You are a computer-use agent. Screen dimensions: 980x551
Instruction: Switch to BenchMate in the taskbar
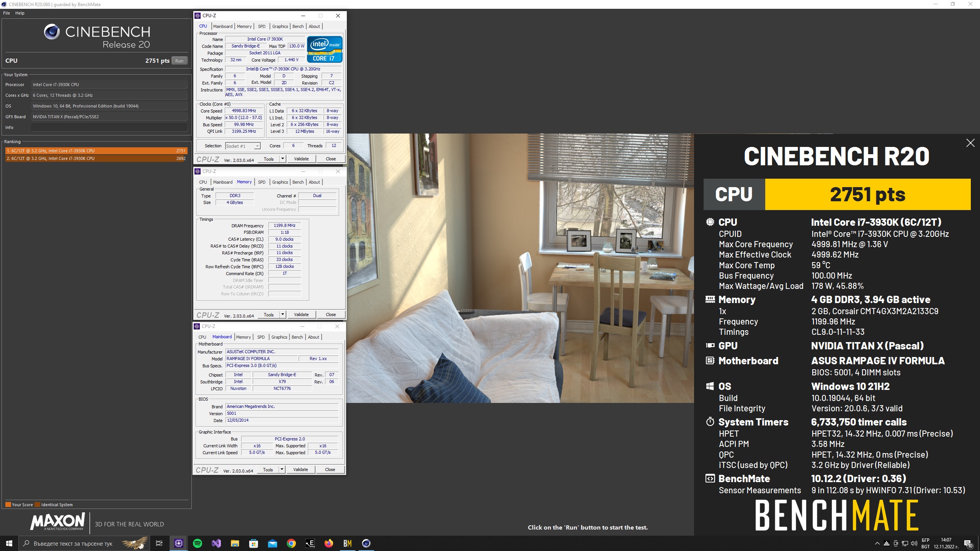[347, 543]
